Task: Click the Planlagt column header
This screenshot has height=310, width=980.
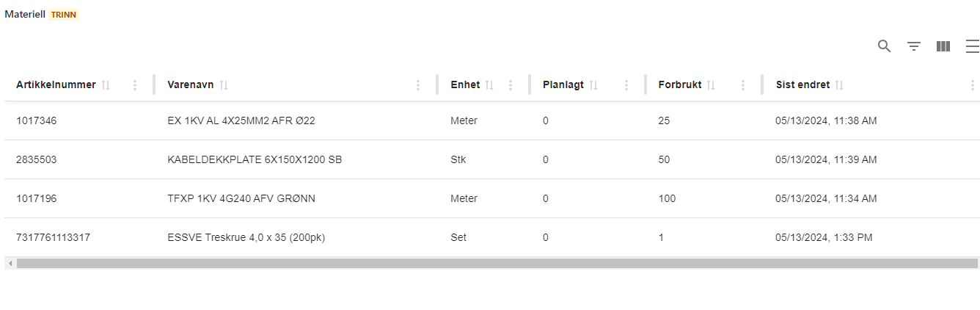Action: point(563,85)
